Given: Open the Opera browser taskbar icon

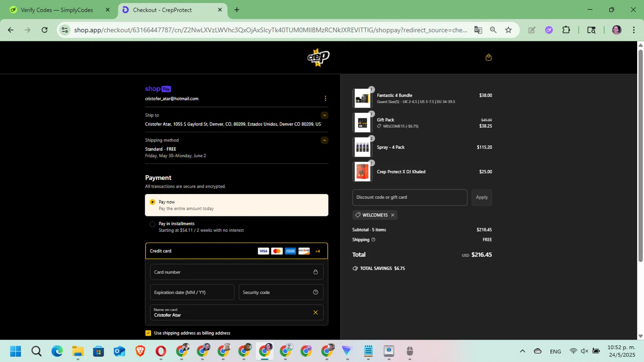Looking at the screenshot, I should [161, 351].
